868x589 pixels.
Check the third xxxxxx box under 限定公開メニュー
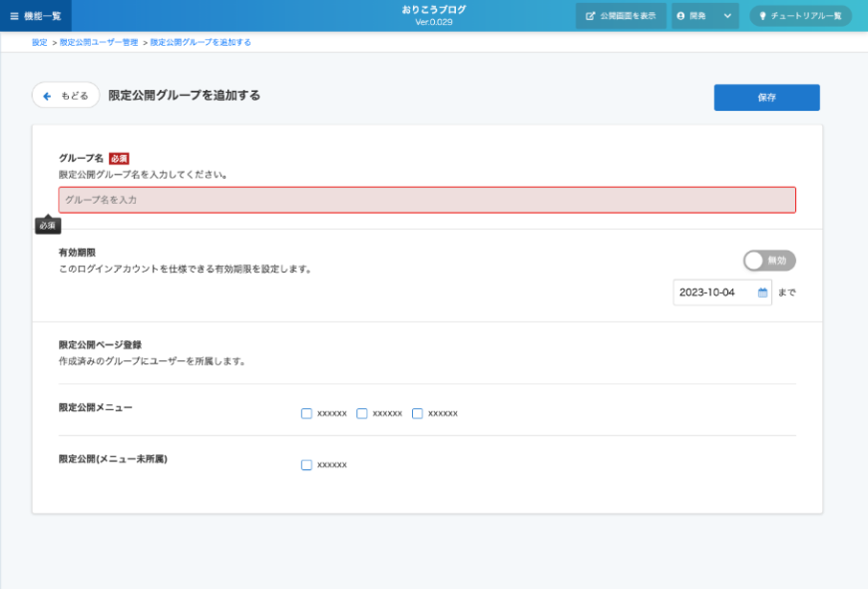[417, 413]
